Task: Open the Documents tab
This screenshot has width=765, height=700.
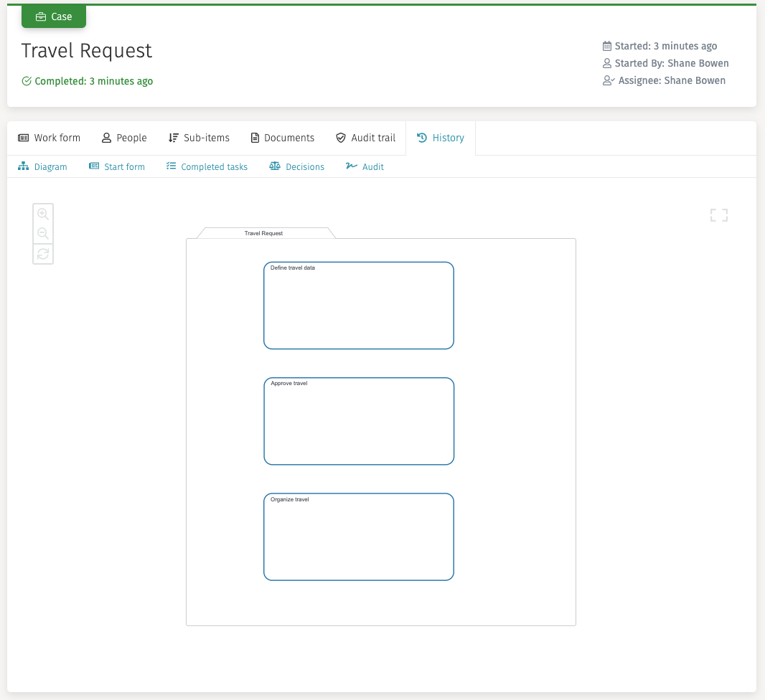Action: point(282,137)
